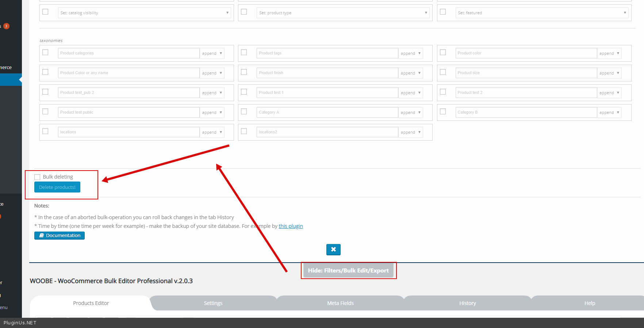The width and height of the screenshot is (644, 328).
Task: Focus the Product test_pub 2 input field
Action: tap(129, 93)
